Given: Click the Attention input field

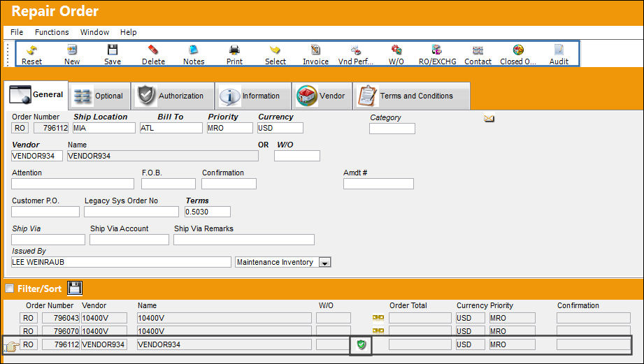Looking at the screenshot, I should 73,184.
